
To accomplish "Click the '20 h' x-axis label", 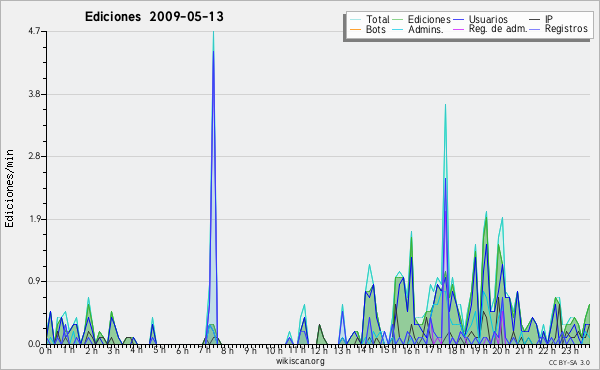I will pyautogui.click(x=501, y=351).
